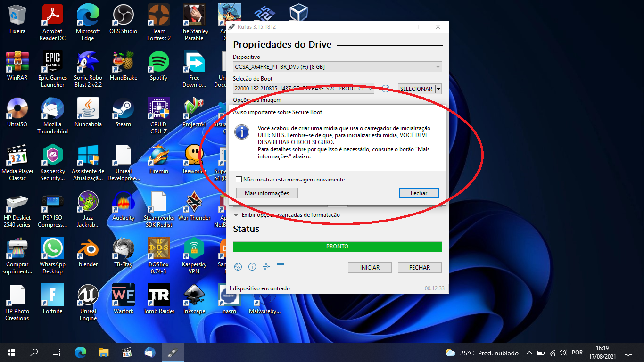Open the Tomb Raider desktop icon
The height and width of the screenshot is (362, 644).
click(x=159, y=300)
